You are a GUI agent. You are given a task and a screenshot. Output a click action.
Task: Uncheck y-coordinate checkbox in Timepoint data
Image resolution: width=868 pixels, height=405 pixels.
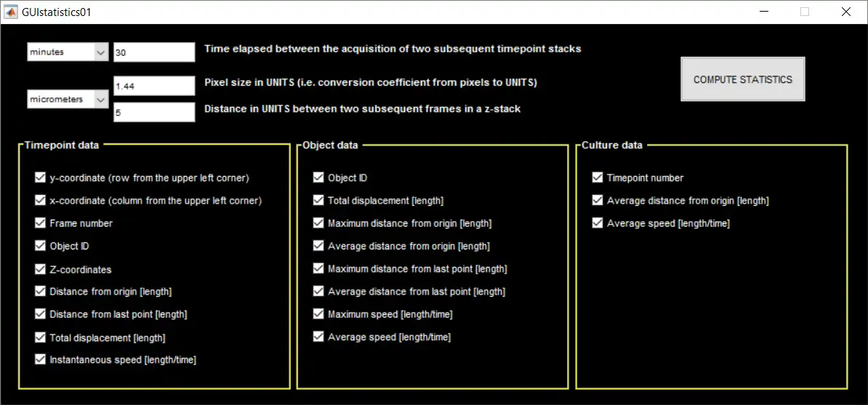[40, 177]
